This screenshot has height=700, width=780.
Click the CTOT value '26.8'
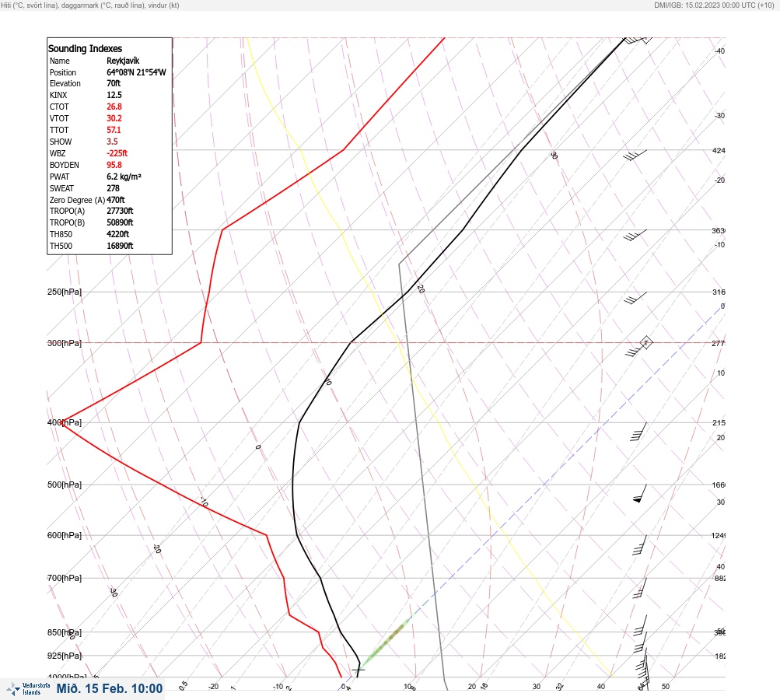pyautogui.click(x=114, y=107)
